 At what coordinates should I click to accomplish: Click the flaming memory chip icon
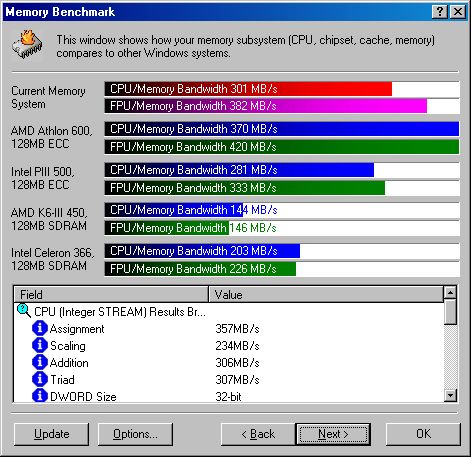(x=28, y=45)
